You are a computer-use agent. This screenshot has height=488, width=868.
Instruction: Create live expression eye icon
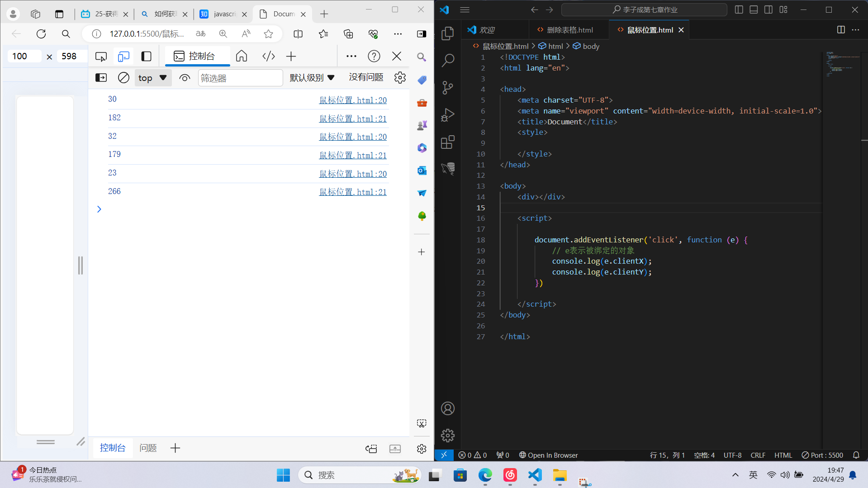[x=185, y=78]
